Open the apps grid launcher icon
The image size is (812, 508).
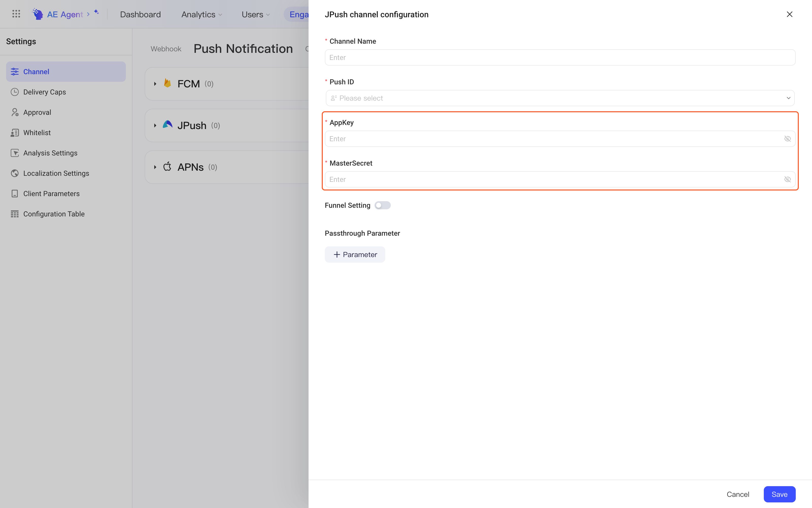click(x=16, y=14)
